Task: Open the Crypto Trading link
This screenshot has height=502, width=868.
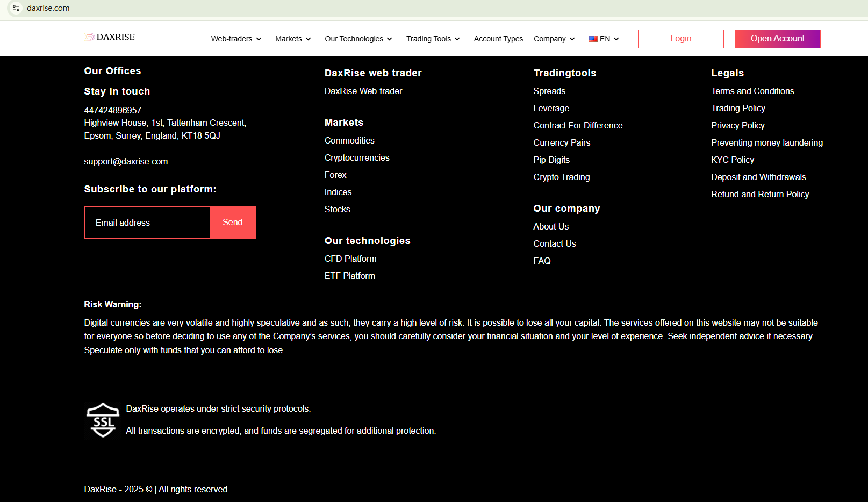Action: point(562,177)
